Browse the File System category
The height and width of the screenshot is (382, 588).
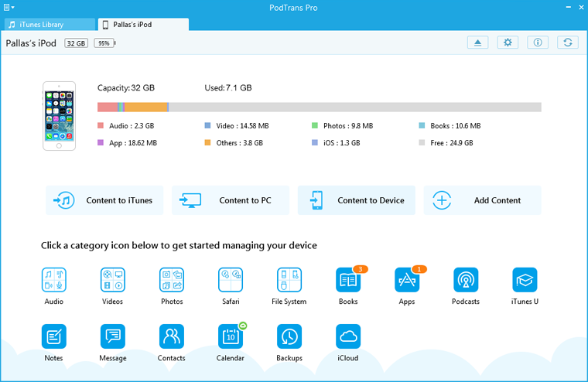[x=289, y=279]
